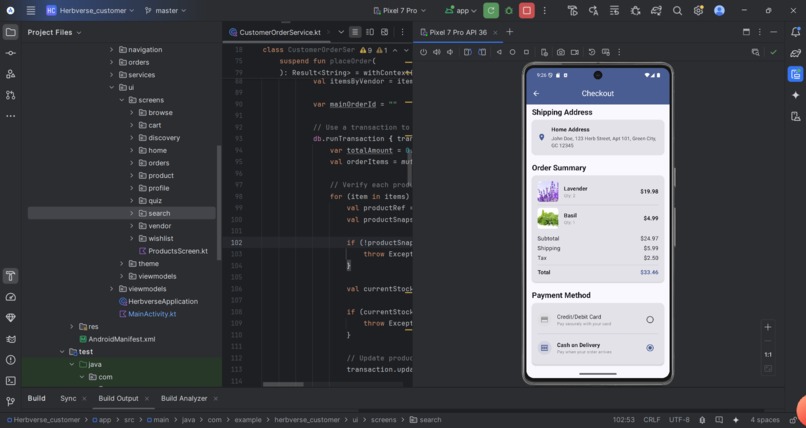Open the app run configuration dropdown

(461, 10)
